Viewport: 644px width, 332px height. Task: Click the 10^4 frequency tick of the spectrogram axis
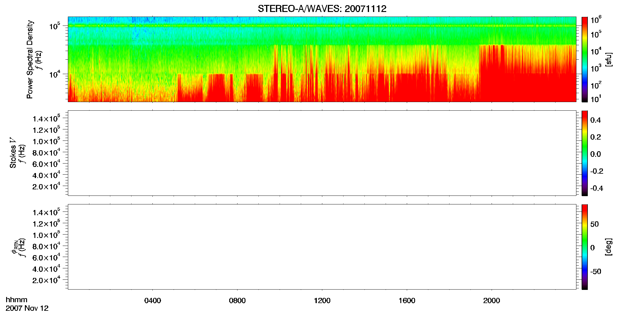(54, 74)
